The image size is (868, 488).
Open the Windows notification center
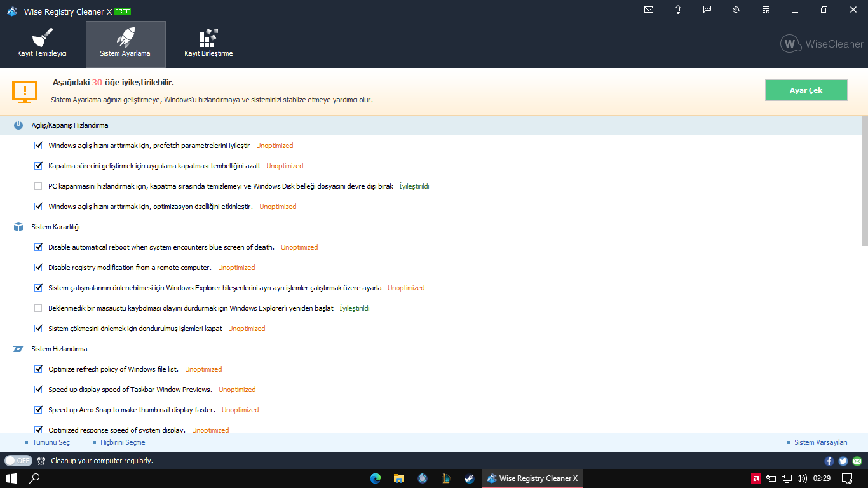click(x=846, y=478)
